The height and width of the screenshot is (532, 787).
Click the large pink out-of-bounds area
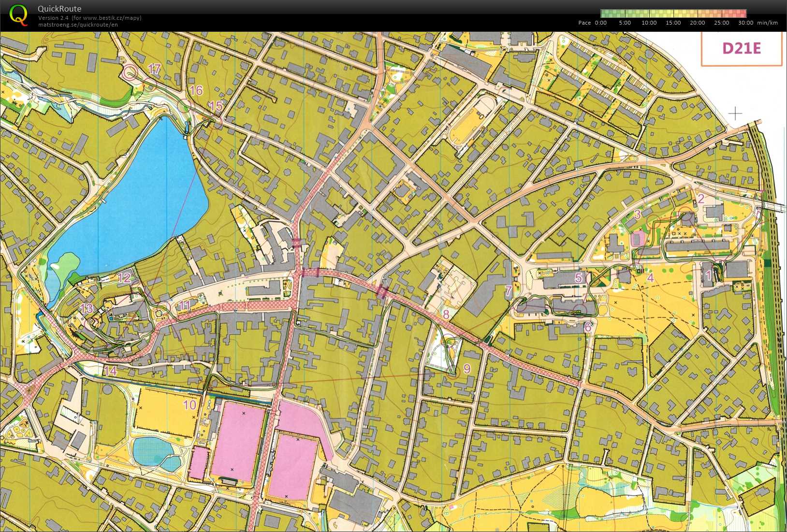[x=238, y=442]
